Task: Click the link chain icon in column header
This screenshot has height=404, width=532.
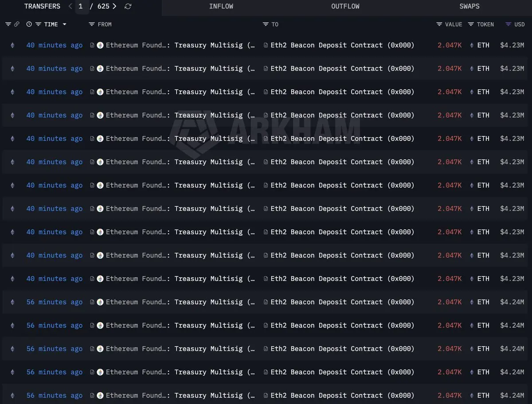Action: pos(17,24)
